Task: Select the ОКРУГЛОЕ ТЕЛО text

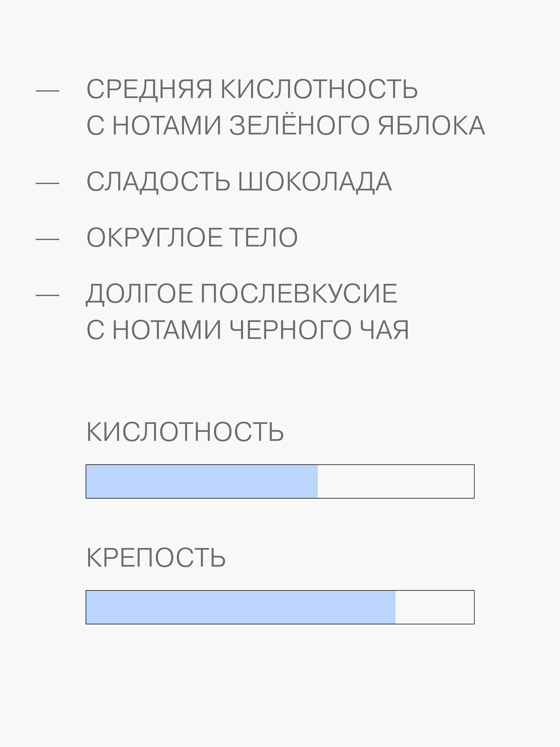Action: click(x=192, y=238)
